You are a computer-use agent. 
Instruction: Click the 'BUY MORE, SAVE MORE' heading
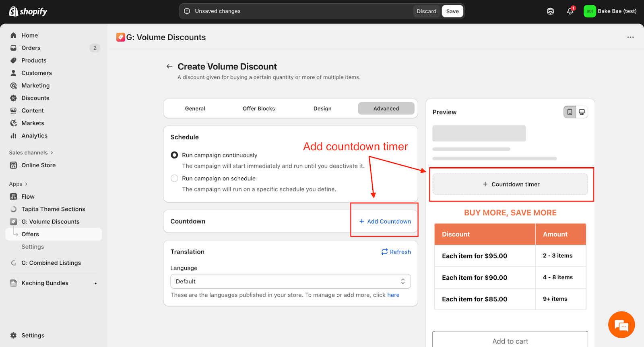point(510,212)
